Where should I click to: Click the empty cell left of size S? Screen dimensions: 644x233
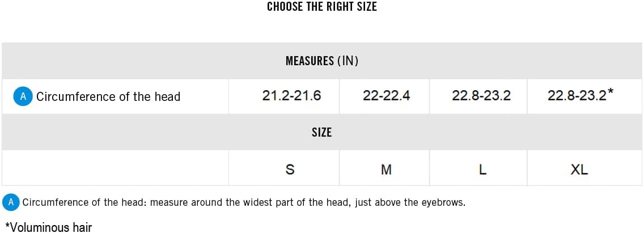point(115,168)
